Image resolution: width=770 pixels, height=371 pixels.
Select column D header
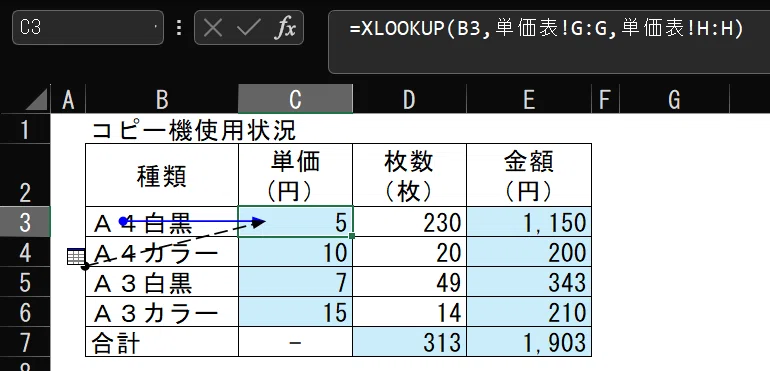tap(409, 99)
